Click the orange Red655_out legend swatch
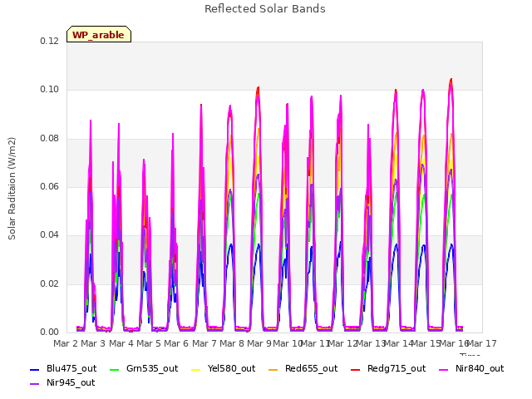This screenshot has width=532, height=399. click(x=273, y=369)
